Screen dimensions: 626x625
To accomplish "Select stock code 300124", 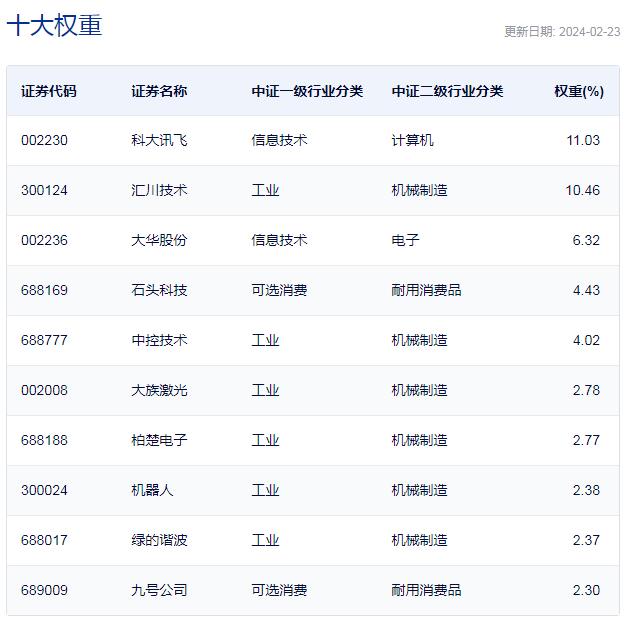I will [x=44, y=190].
